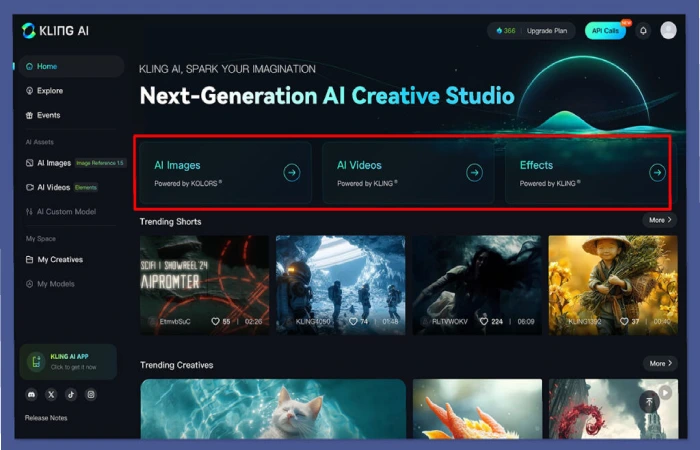Click the Elements badge beside AI Videos
The image size is (700, 450).
[86, 188]
